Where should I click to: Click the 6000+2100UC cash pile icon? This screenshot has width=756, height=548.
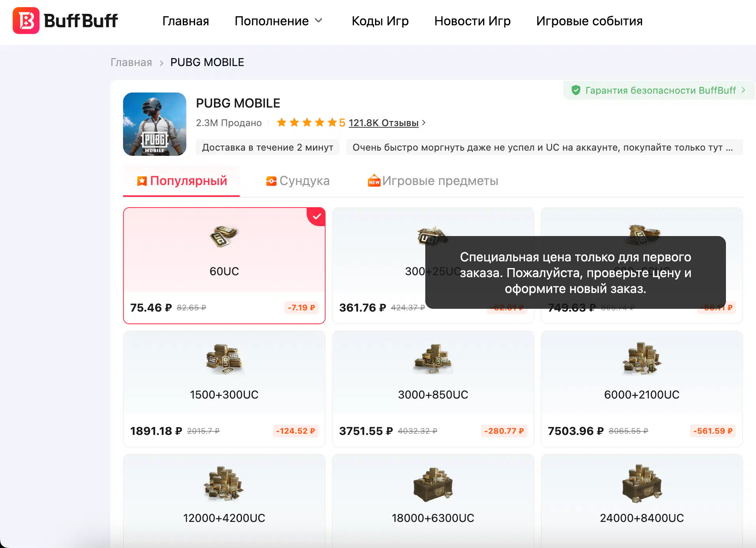[641, 359]
